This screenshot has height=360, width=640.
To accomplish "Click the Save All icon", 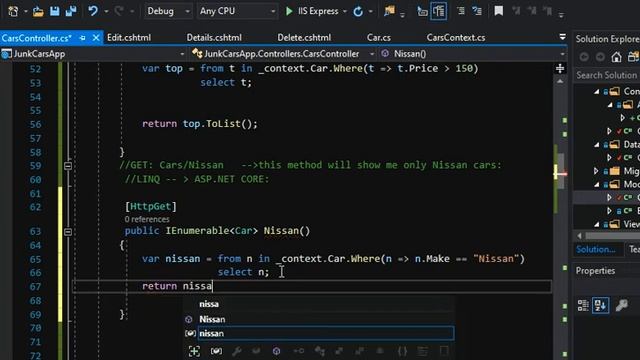I will click(x=71, y=11).
